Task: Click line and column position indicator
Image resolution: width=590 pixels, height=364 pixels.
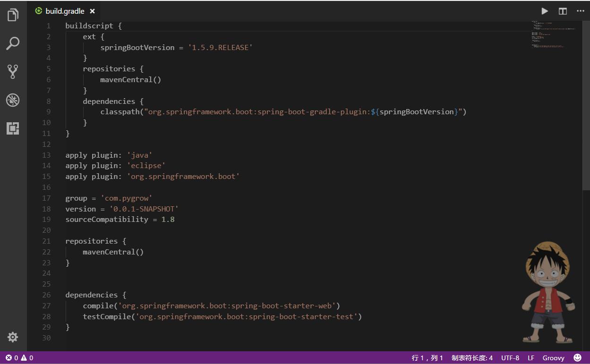Action: [x=427, y=358]
